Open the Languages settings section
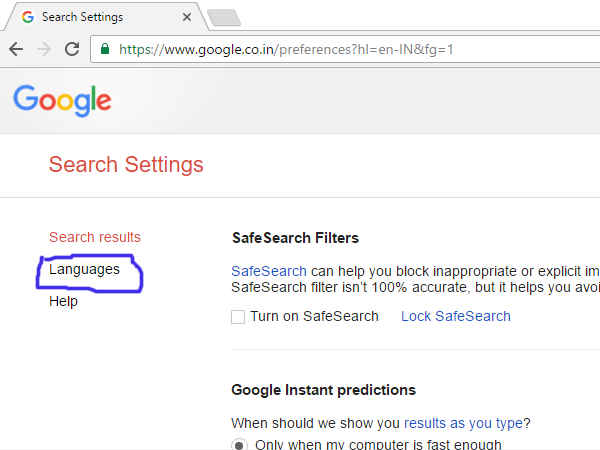Viewport: 600px width, 450px height. pos(84,270)
